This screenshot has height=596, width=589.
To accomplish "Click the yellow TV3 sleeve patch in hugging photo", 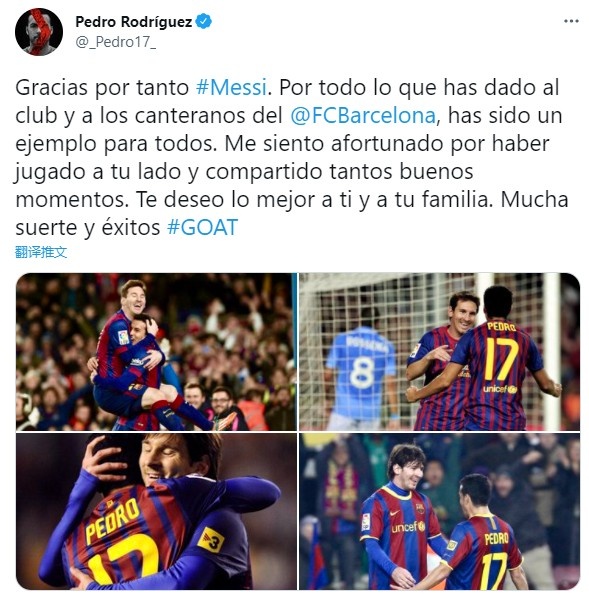I will pos(211,540).
